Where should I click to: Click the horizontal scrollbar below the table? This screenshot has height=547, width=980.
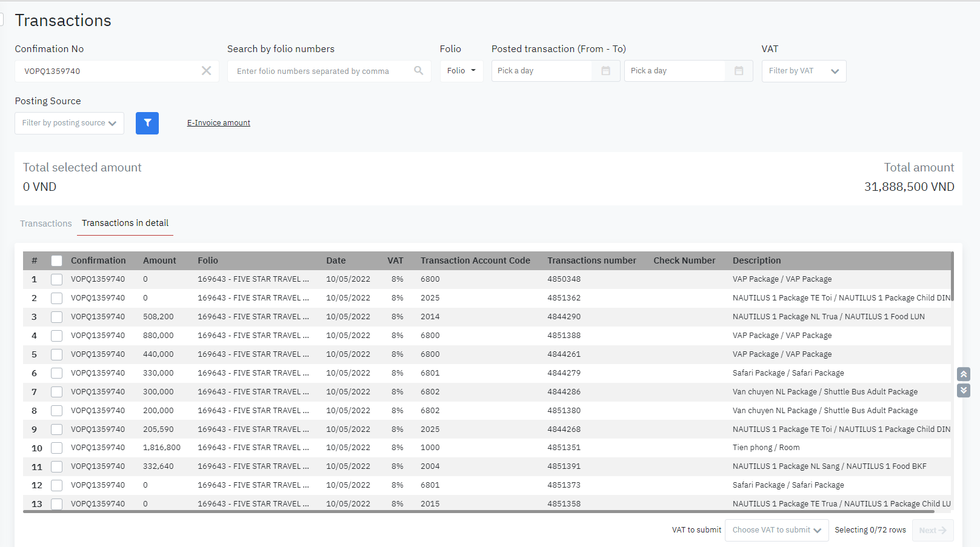pyautogui.click(x=478, y=511)
